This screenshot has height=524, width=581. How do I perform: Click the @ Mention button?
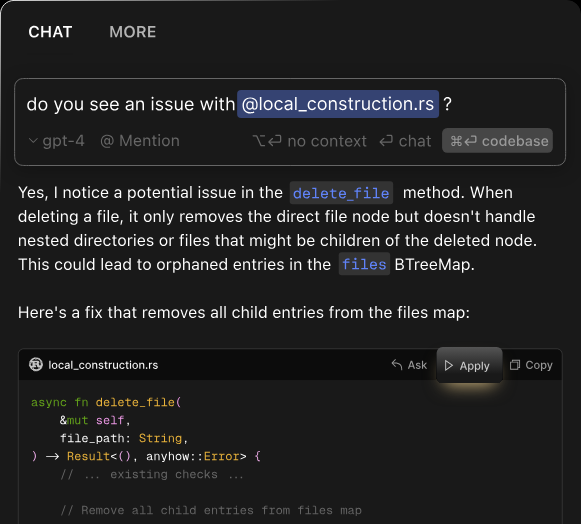pos(140,141)
